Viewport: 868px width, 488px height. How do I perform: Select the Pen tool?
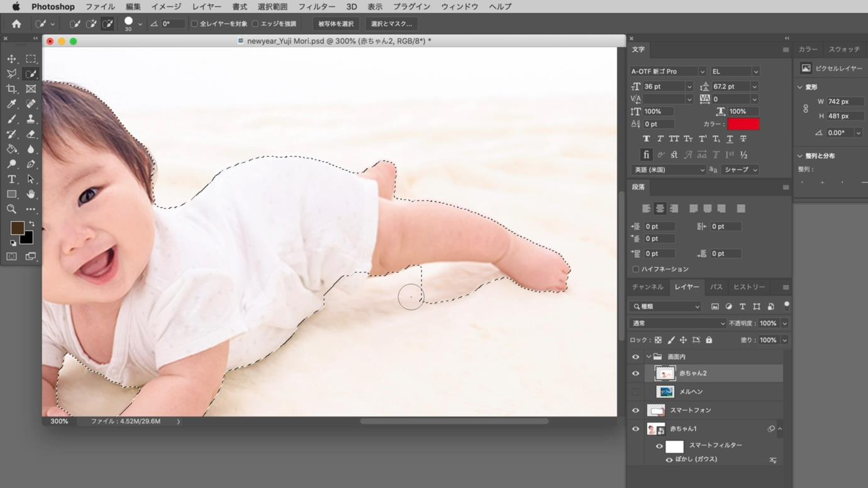[x=31, y=164]
